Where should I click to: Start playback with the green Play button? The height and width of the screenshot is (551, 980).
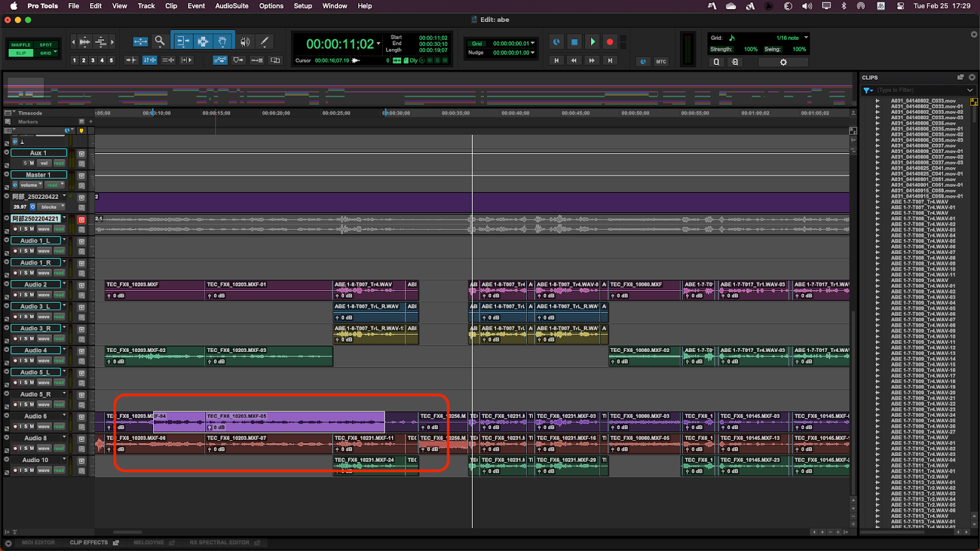(x=592, y=42)
